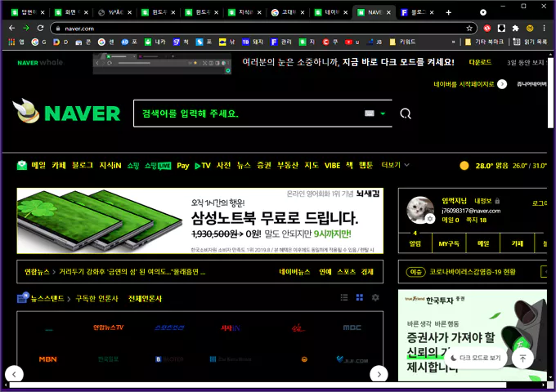This screenshot has width=556, height=392.
Task: Close the active NAVER tab
Action: (388, 12)
